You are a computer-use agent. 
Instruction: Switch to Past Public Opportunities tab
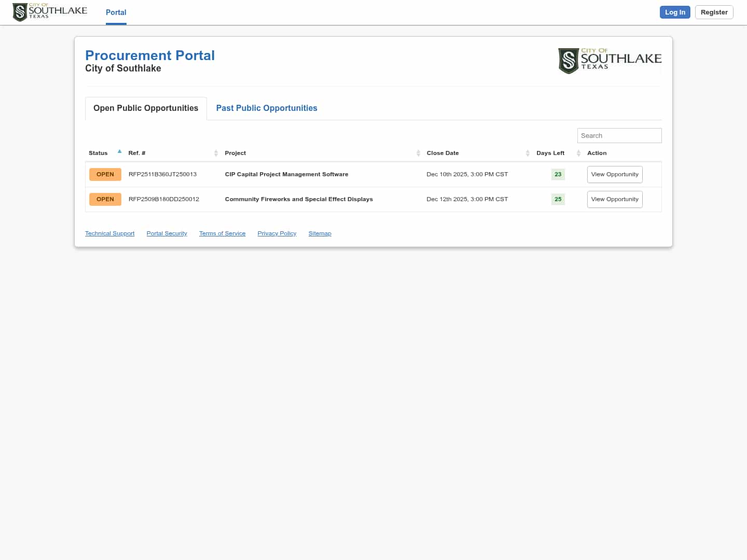(266, 108)
